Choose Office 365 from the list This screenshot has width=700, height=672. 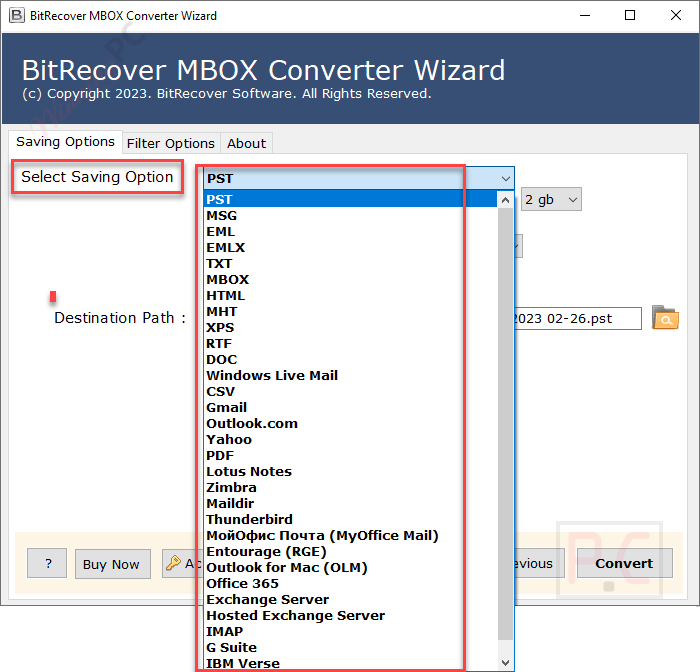(350, 584)
